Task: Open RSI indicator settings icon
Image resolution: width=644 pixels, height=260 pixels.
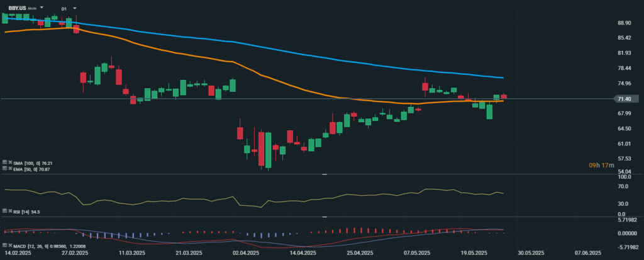Action: (4, 212)
